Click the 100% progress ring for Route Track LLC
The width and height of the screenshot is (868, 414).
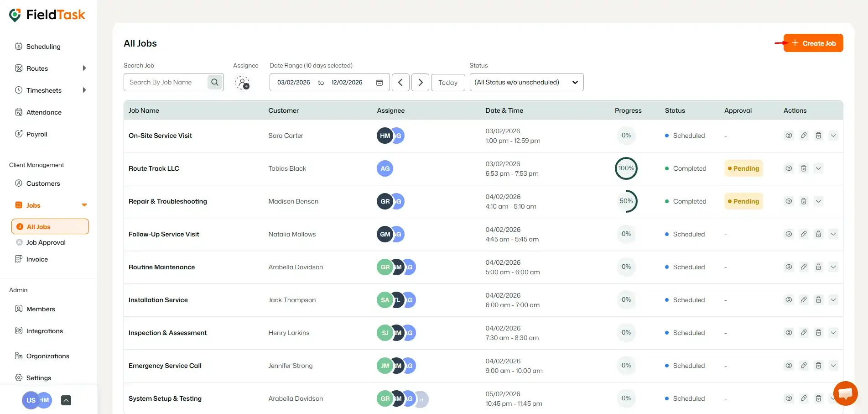click(626, 168)
